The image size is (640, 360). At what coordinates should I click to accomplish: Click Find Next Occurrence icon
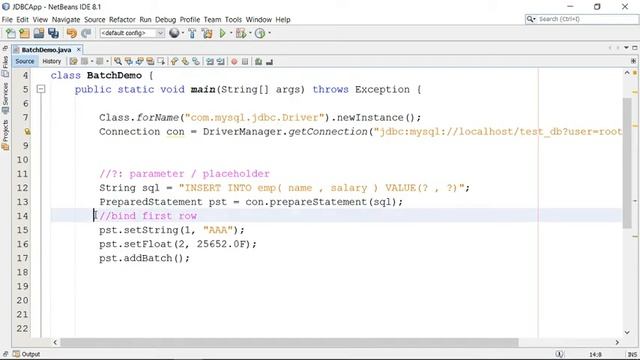tap(140, 62)
